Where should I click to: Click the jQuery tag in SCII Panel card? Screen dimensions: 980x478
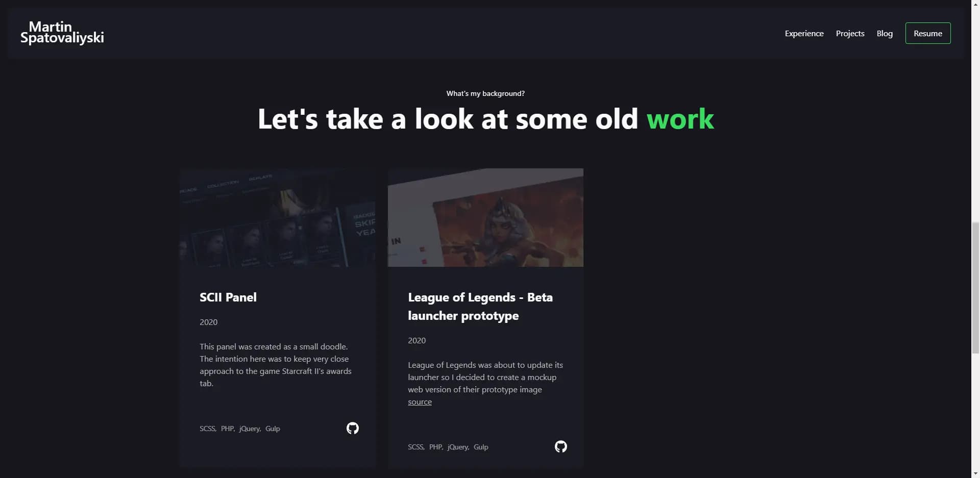coord(250,429)
